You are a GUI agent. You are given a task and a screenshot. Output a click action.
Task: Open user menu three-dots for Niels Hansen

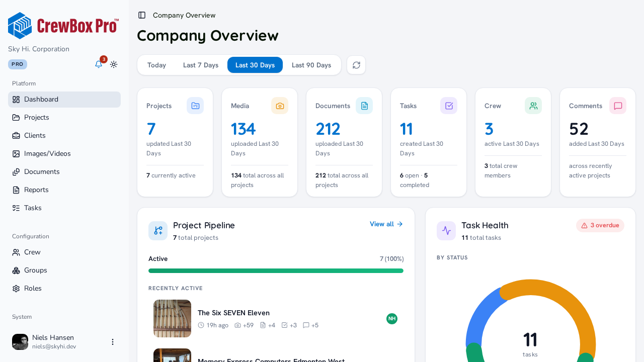coord(113,342)
